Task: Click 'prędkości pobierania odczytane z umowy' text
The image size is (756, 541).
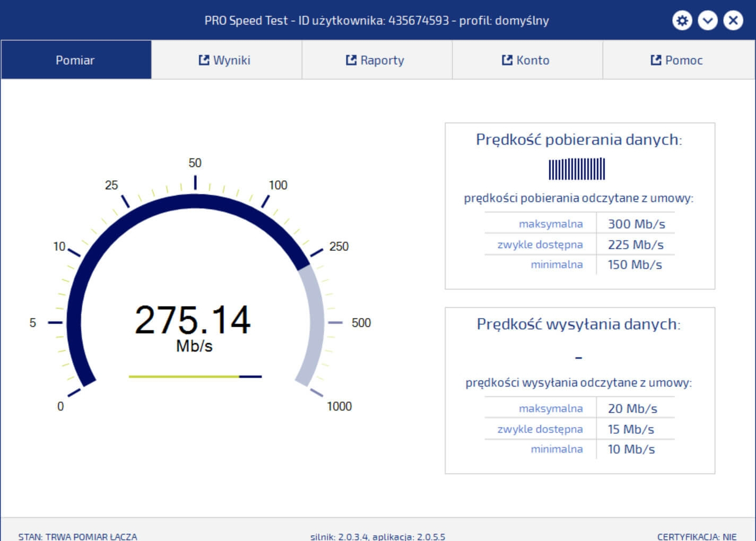Action: click(x=578, y=198)
